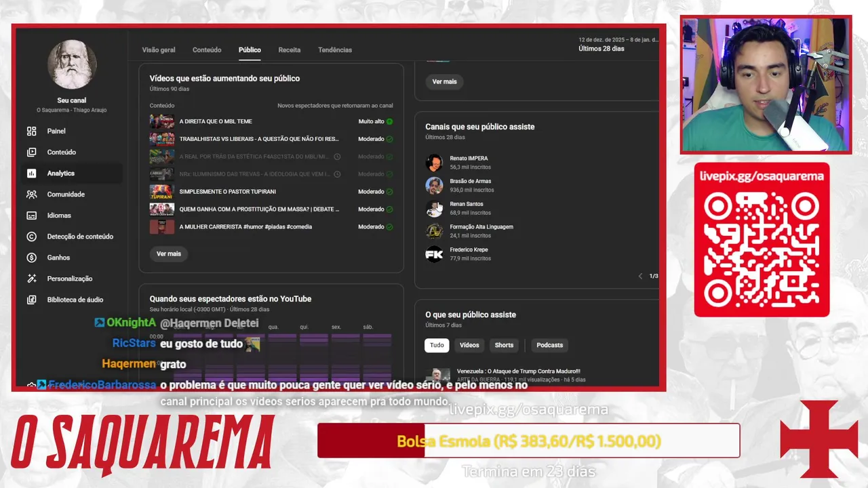This screenshot has width=868, height=488.
Task: Select the Analytics chart icon
Action: tap(31, 173)
